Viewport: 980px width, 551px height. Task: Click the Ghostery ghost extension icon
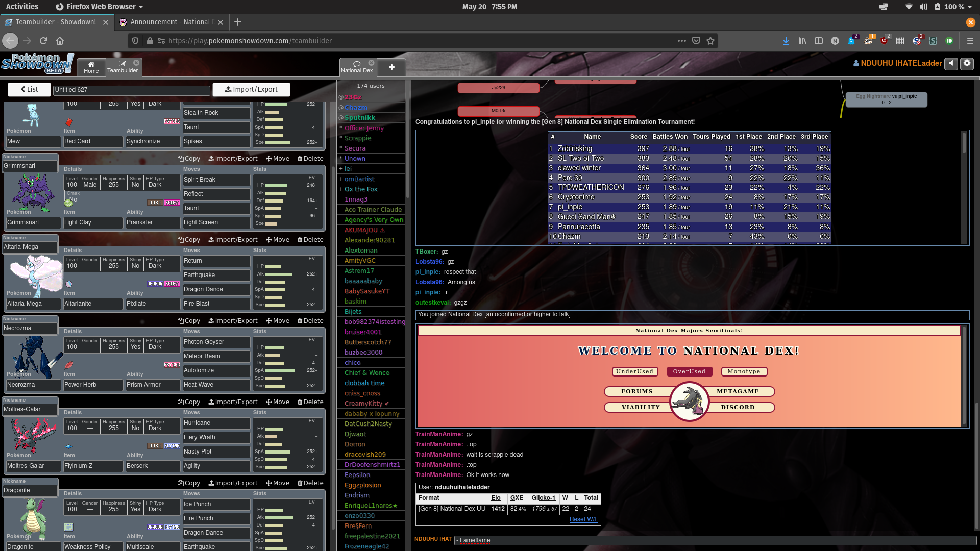click(851, 41)
